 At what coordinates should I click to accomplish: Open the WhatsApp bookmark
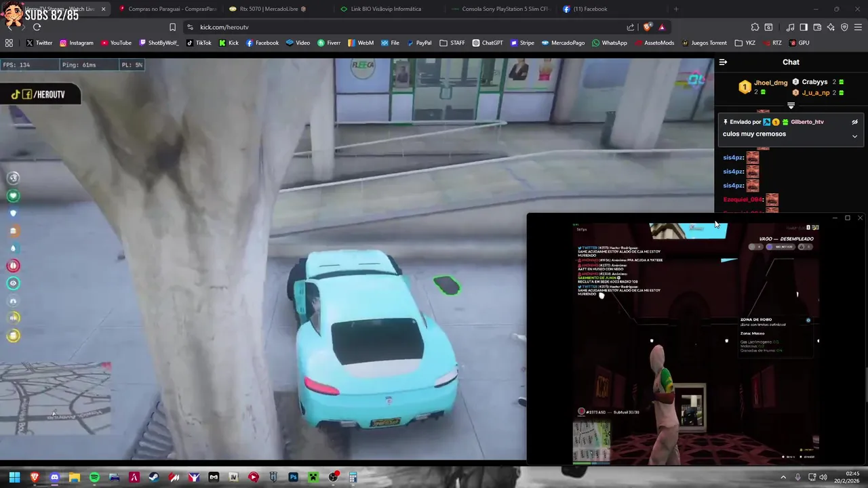[x=610, y=43]
